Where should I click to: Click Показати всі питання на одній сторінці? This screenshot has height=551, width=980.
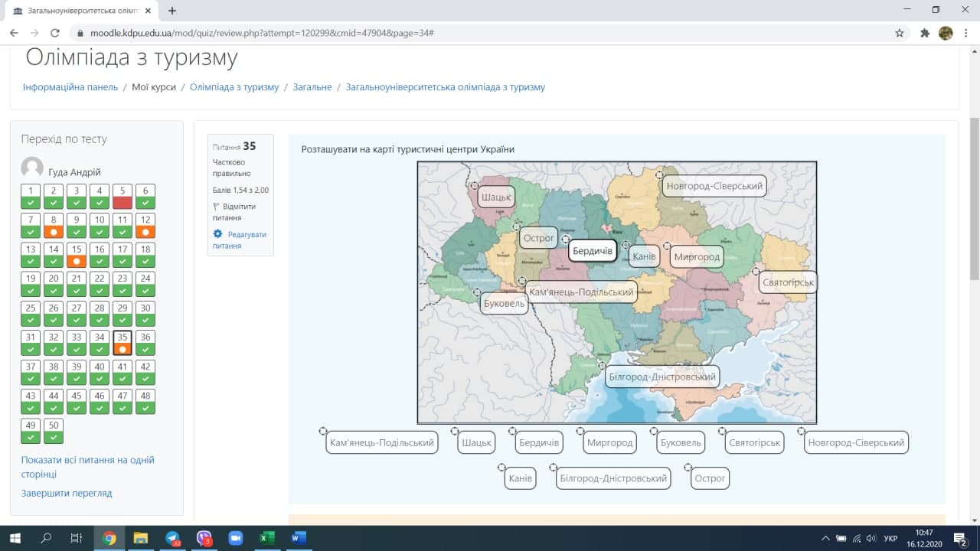(x=88, y=467)
